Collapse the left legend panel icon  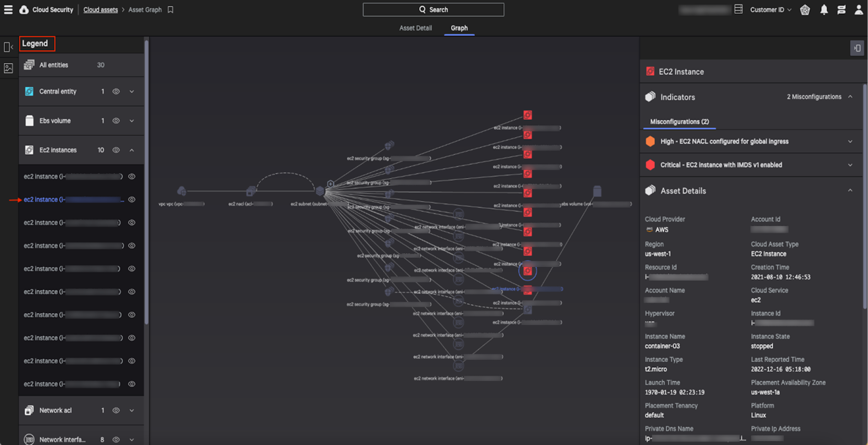[8, 47]
